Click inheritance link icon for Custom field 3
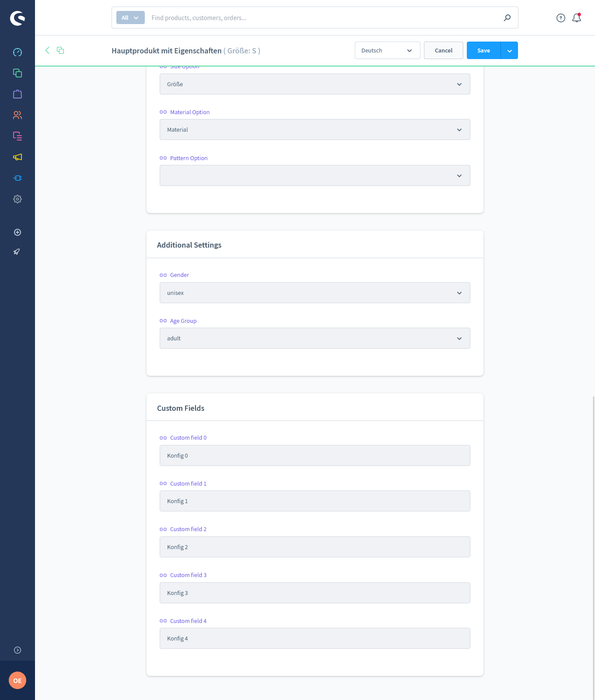Image resolution: width=595 pixels, height=700 pixels. 163,575
